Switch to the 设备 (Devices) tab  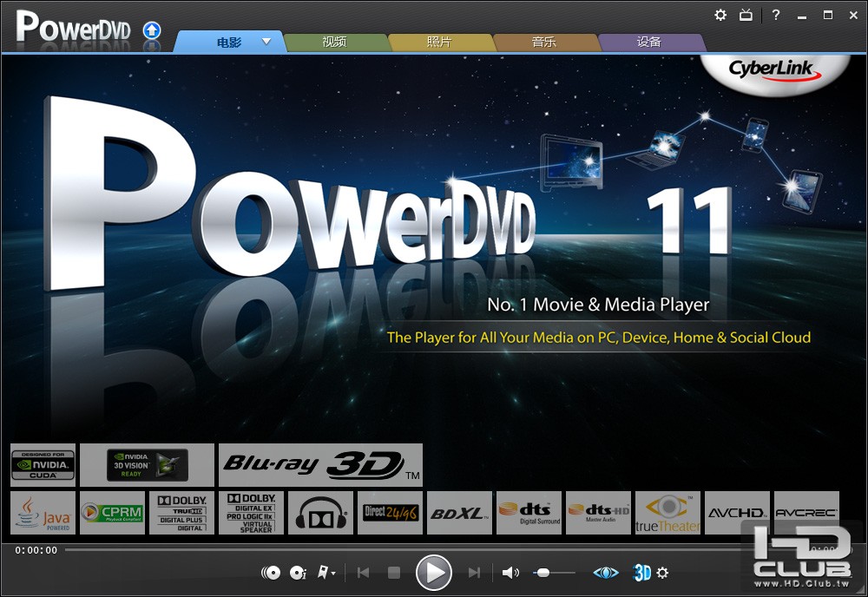tap(648, 42)
